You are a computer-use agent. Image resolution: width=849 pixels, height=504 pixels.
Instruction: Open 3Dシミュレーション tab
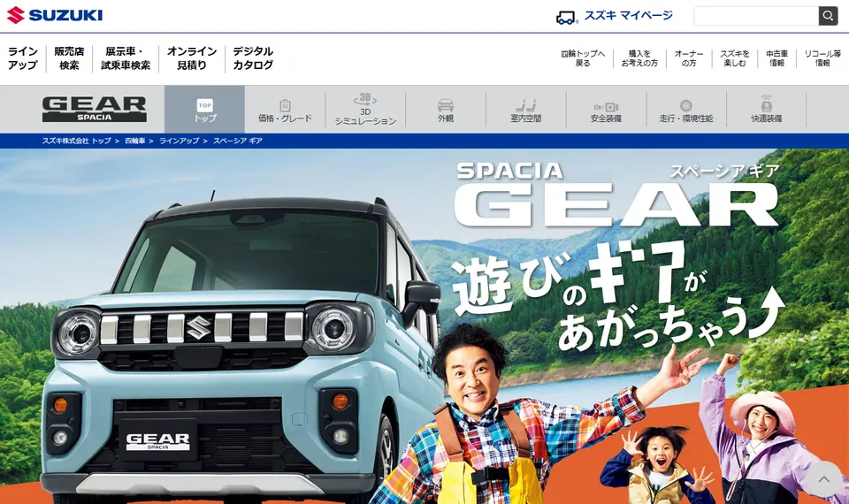coord(365,110)
